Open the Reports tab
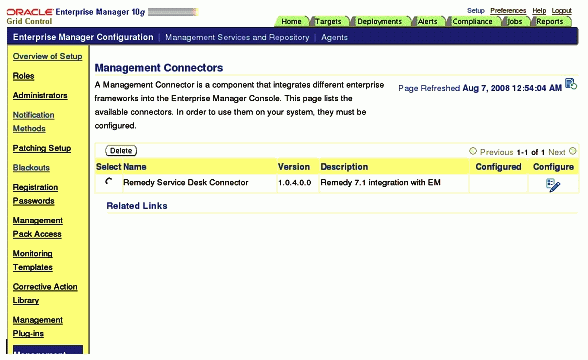Image resolution: width=588 pixels, height=360 pixels. [x=550, y=21]
